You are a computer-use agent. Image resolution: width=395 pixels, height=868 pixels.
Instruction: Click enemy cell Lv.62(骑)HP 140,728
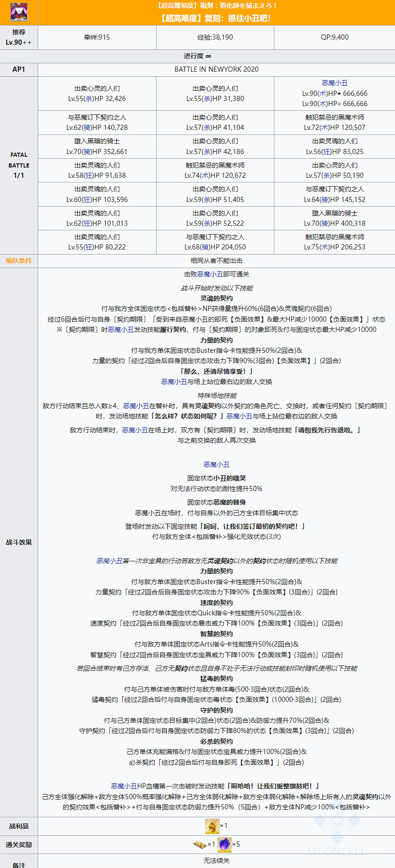click(x=97, y=122)
